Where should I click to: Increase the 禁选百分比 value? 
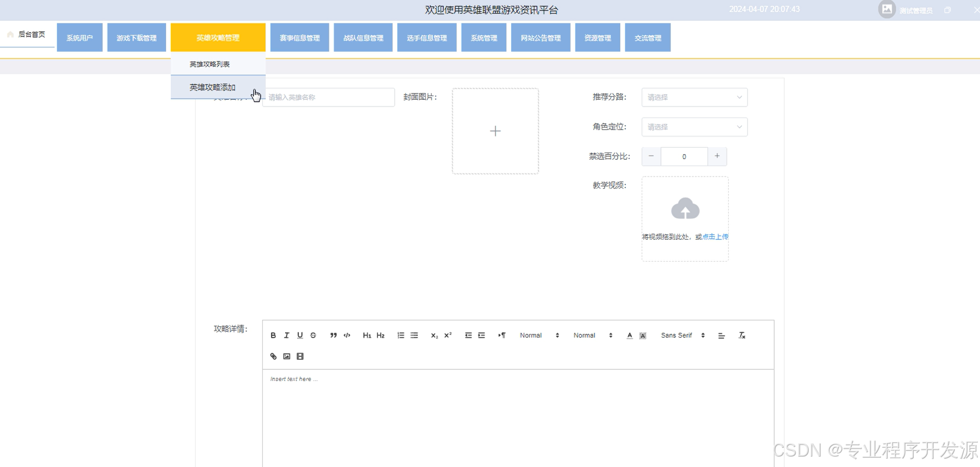click(717, 156)
